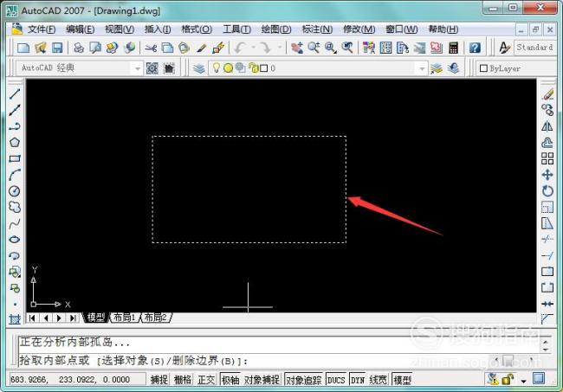563x392 pixels.
Task: Select the Rotate modify tool
Action: click(x=547, y=191)
